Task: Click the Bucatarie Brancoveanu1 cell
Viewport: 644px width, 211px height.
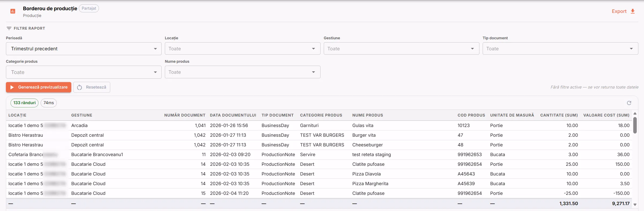Action: (97, 154)
